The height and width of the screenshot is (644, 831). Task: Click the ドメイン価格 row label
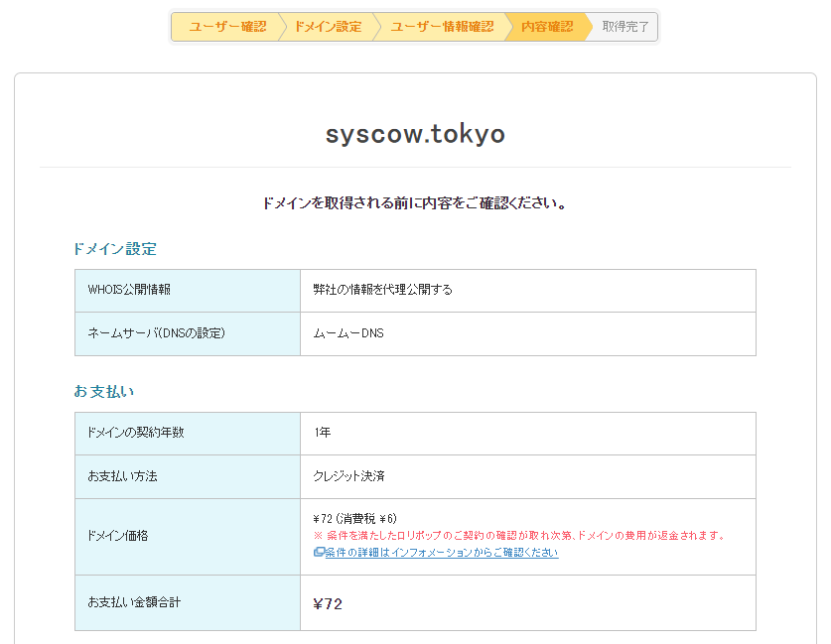tap(118, 536)
